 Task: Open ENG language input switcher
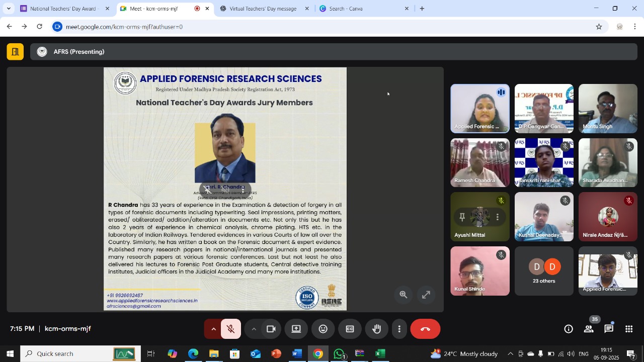(583, 354)
